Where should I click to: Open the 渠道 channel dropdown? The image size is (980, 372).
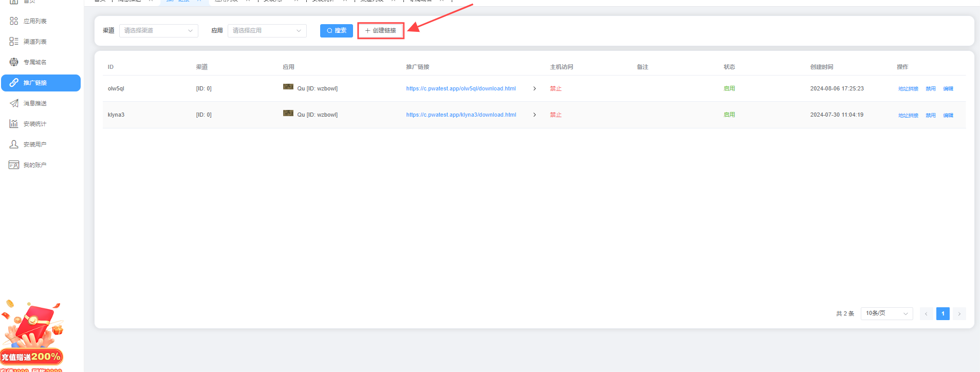pyautogui.click(x=158, y=31)
